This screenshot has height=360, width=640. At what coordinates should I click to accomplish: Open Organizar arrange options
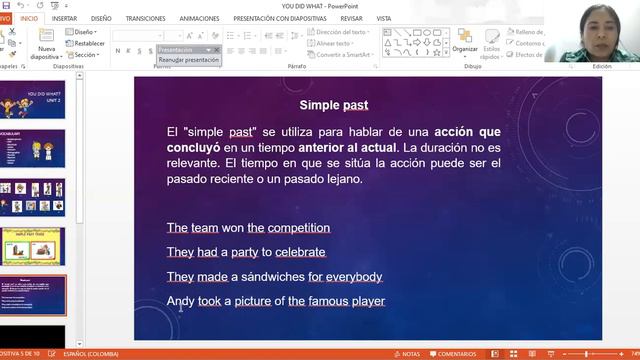(x=465, y=42)
